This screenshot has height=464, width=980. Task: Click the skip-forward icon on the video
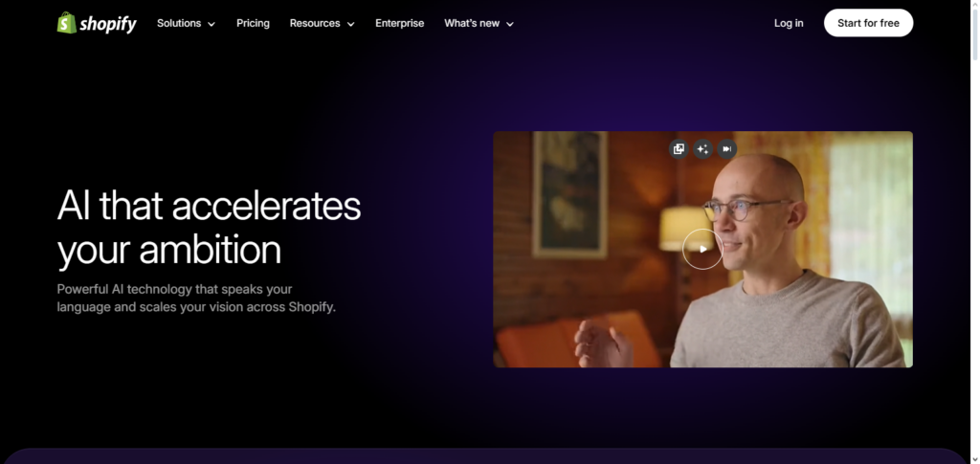click(726, 149)
